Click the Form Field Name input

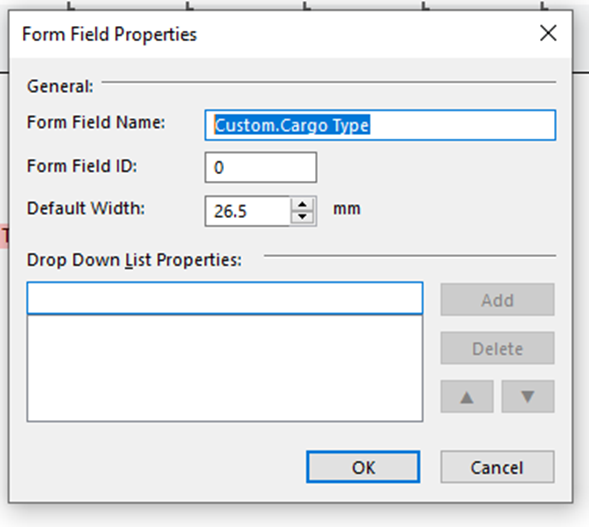[380, 125]
